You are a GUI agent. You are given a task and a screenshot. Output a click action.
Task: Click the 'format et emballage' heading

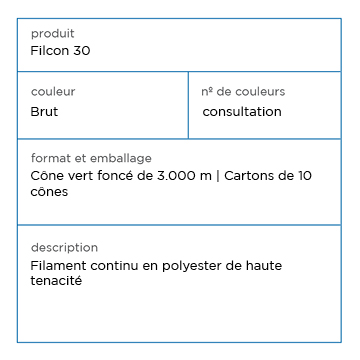pos(91,158)
